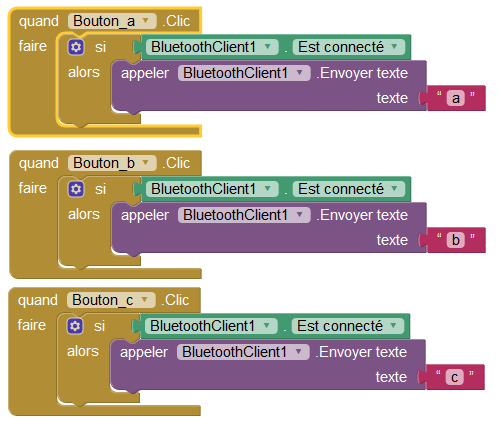504x436 pixels.
Task: Click 'texte' parameter label beside string a
Action: click(x=392, y=98)
